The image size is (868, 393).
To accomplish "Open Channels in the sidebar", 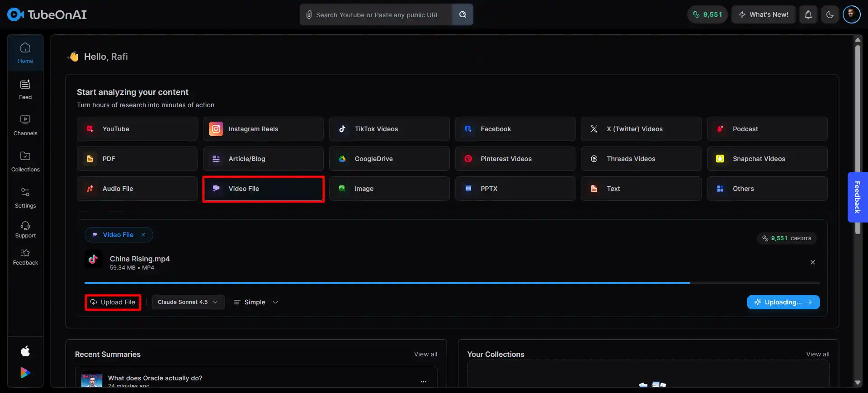I will (x=25, y=126).
